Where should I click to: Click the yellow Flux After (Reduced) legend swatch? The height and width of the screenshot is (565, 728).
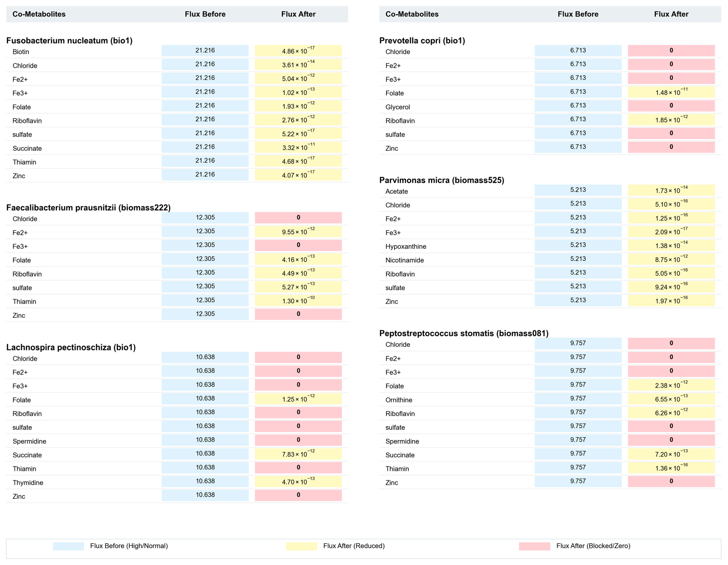[x=301, y=546]
